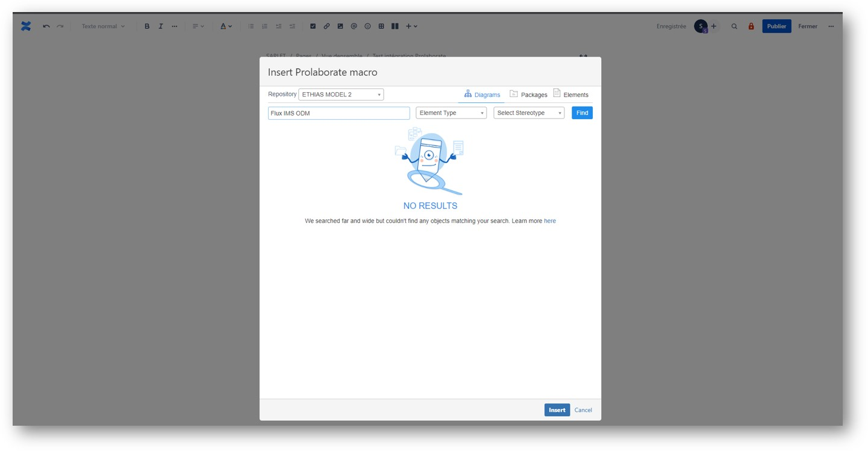Viewport: 868px width, 451px height.
Task: Toggle bold formatting
Action: (x=147, y=26)
